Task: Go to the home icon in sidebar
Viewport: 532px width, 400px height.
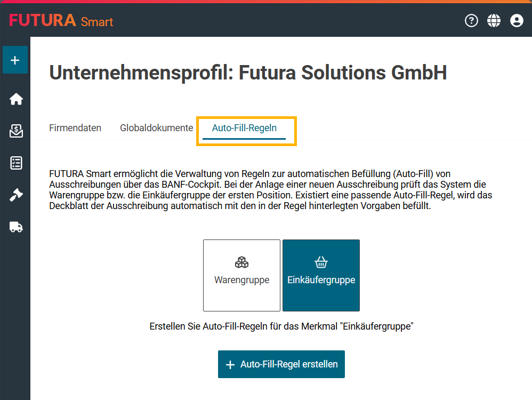Action: [x=16, y=99]
